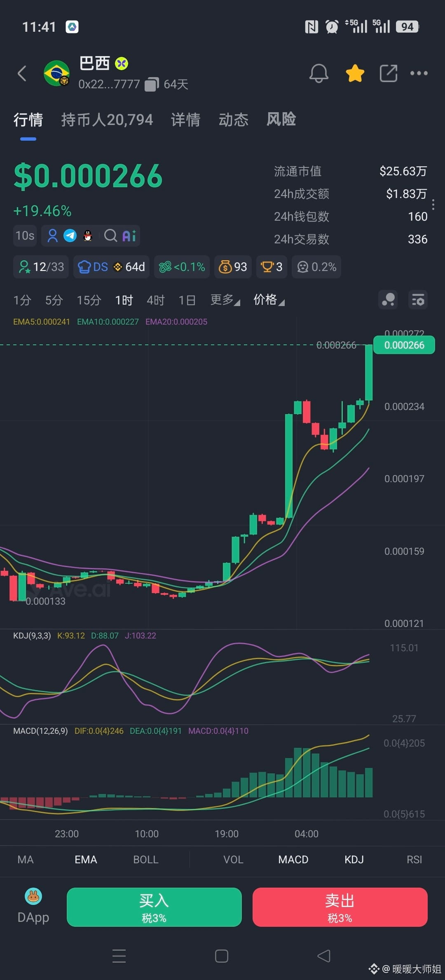Tap the 12/33 followers badge
The image size is (445, 980).
[41, 267]
